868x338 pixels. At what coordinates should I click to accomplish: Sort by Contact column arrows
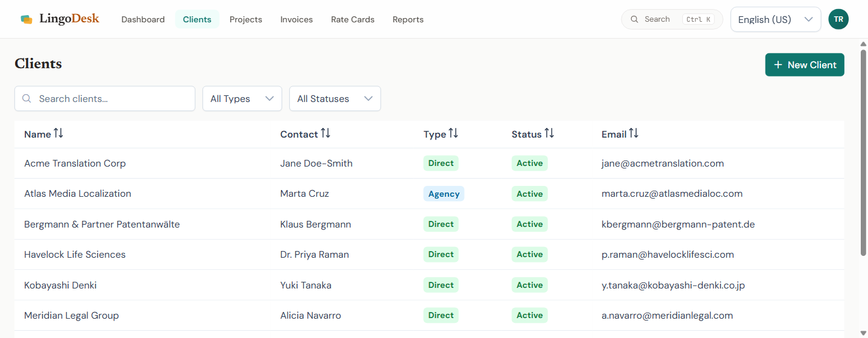coord(325,133)
